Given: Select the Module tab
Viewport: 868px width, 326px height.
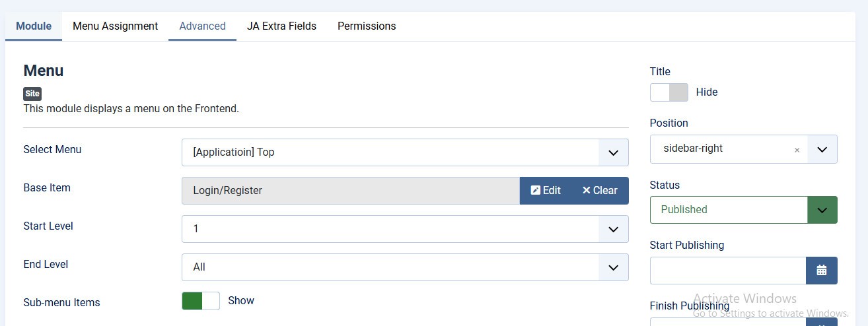Looking at the screenshot, I should pyautogui.click(x=34, y=26).
